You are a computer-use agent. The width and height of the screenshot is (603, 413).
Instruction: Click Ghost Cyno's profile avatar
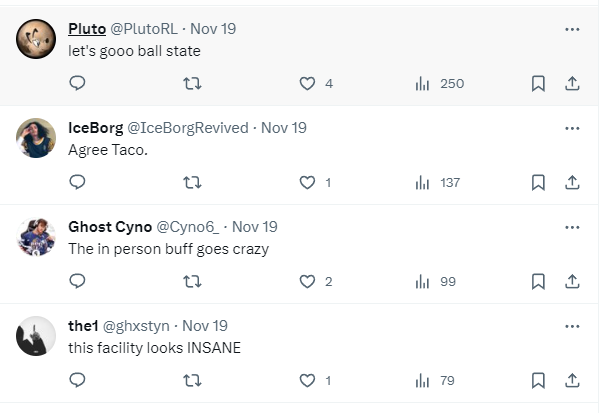coord(36,237)
